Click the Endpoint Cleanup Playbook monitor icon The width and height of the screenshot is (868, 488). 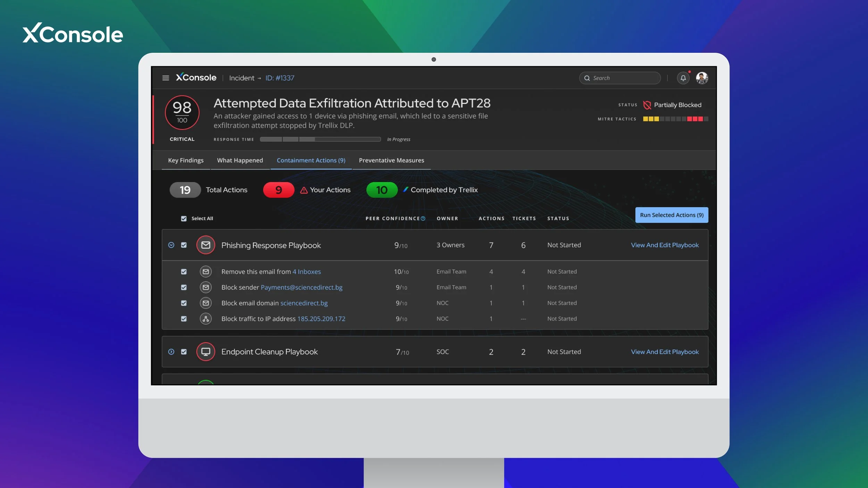point(206,352)
